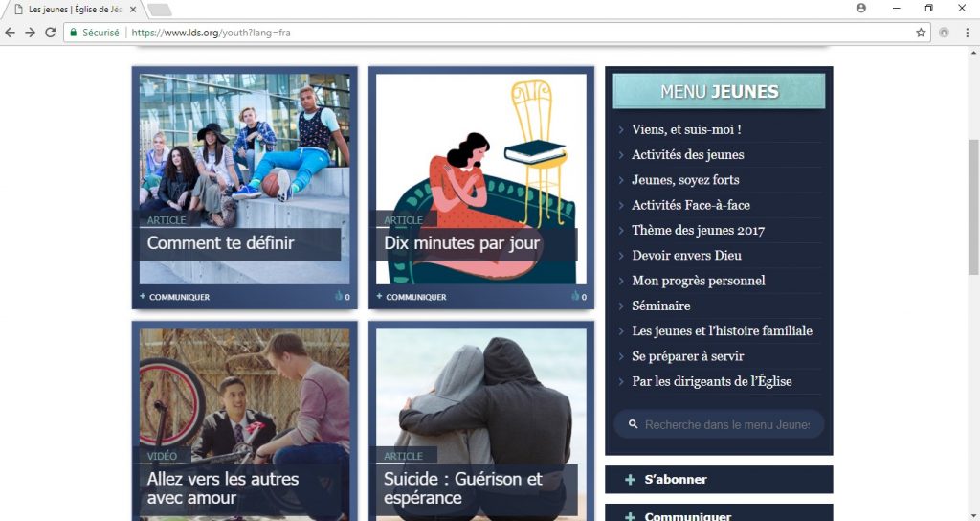
Task: Click the 'Comment te définir' article title
Action: point(220,242)
